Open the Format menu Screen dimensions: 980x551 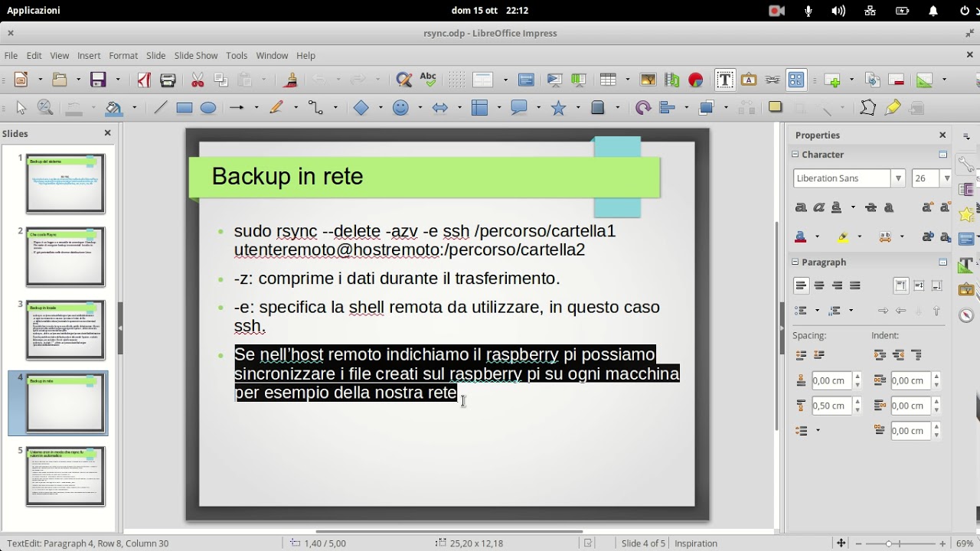coord(123,55)
